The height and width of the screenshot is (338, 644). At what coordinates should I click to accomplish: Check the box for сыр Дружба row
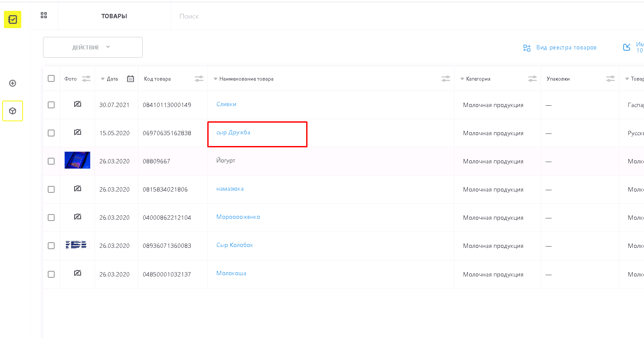click(x=51, y=133)
